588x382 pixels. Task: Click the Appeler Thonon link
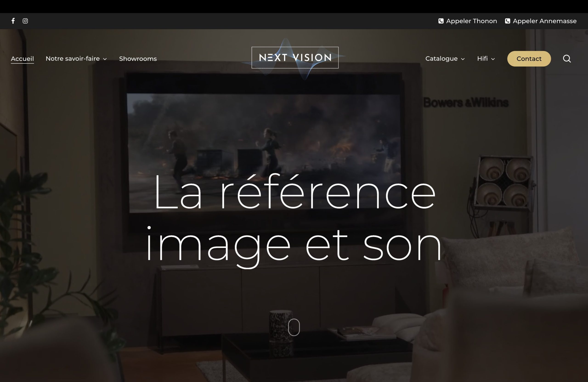(x=471, y=21)
